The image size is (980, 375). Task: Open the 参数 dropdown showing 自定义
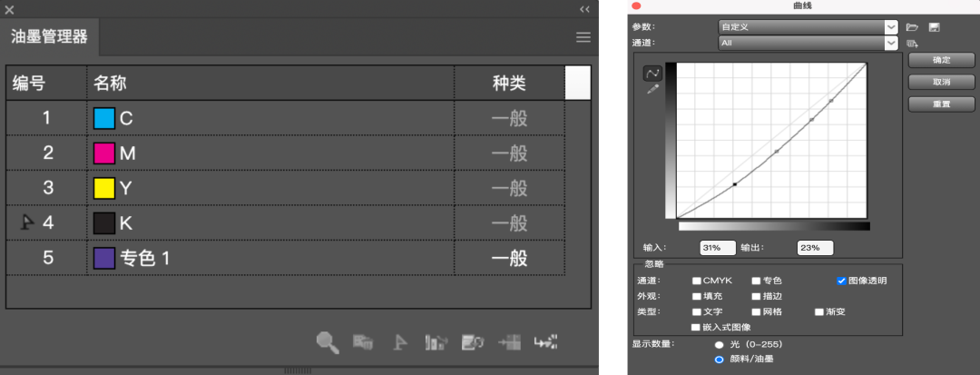[x=808, y=27]
